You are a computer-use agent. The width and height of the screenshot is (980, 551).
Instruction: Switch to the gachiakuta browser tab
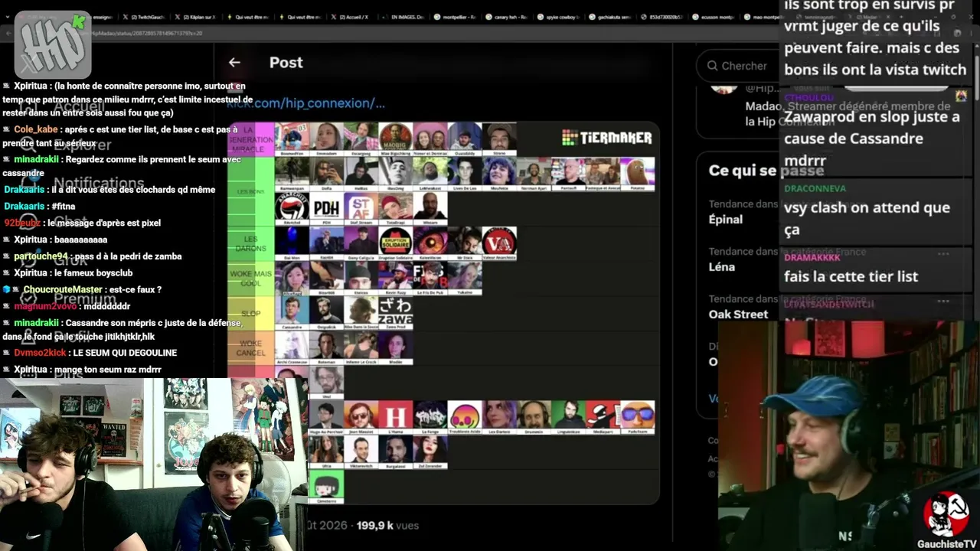[611, 17]
